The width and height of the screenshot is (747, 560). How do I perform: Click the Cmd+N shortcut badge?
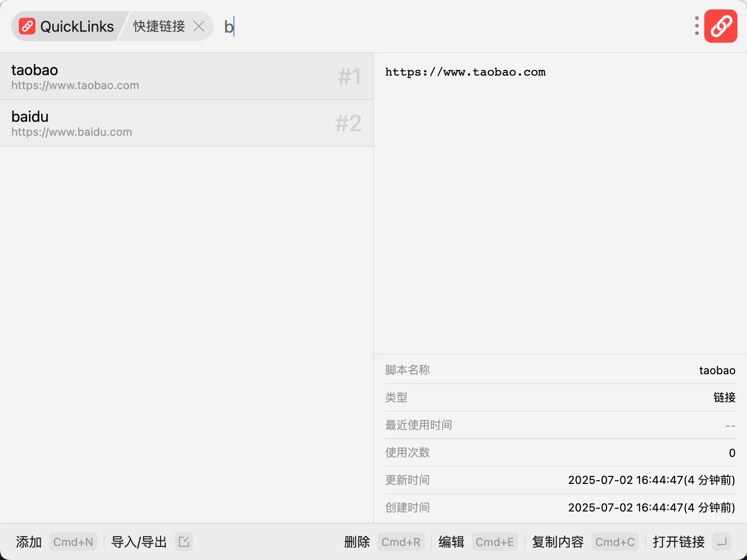[x=73, y=542]
